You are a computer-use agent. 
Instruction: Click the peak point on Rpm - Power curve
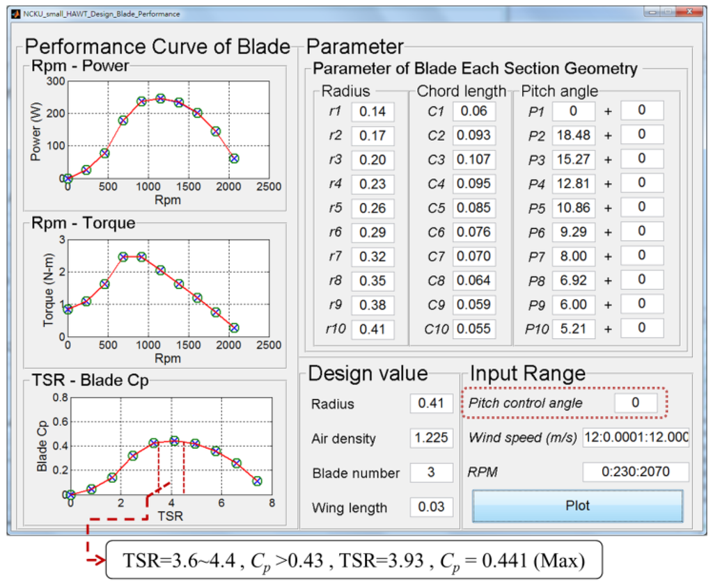[x=160, y=99]
